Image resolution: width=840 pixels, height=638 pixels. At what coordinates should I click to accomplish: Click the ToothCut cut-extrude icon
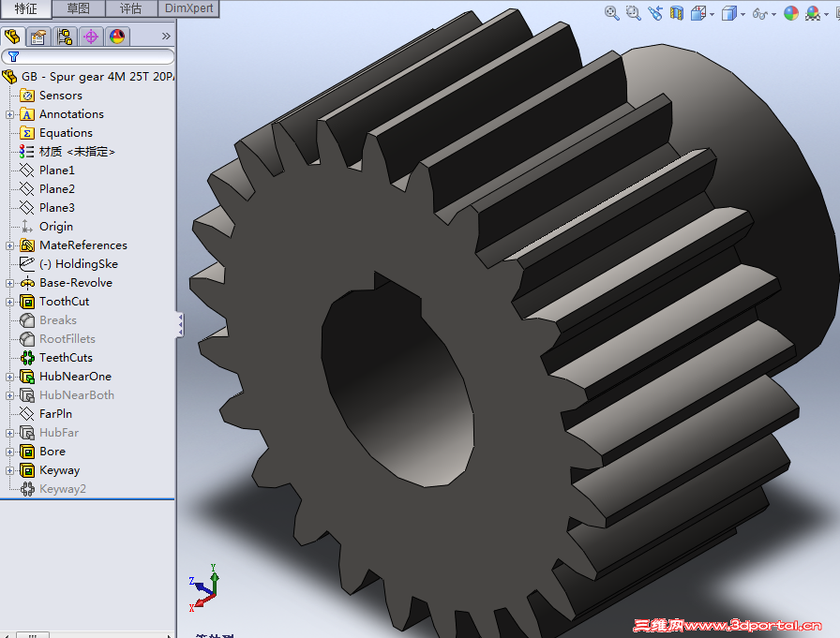[27, 302]
